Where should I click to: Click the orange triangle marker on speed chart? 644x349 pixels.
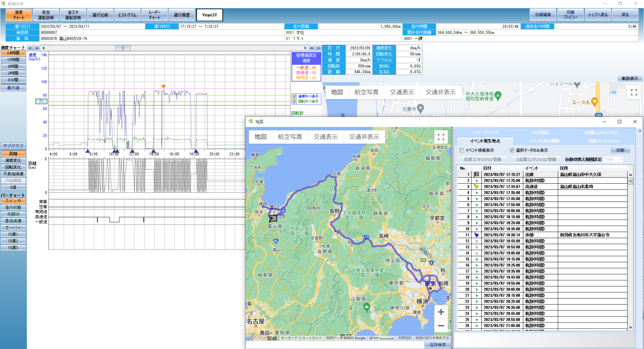[163, 87]
